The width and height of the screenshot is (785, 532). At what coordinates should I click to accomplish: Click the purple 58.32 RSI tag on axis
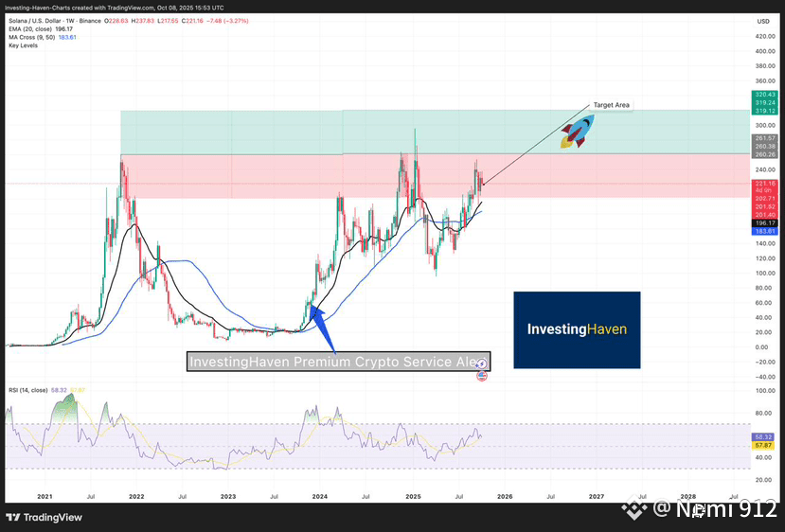pos(764,437)
